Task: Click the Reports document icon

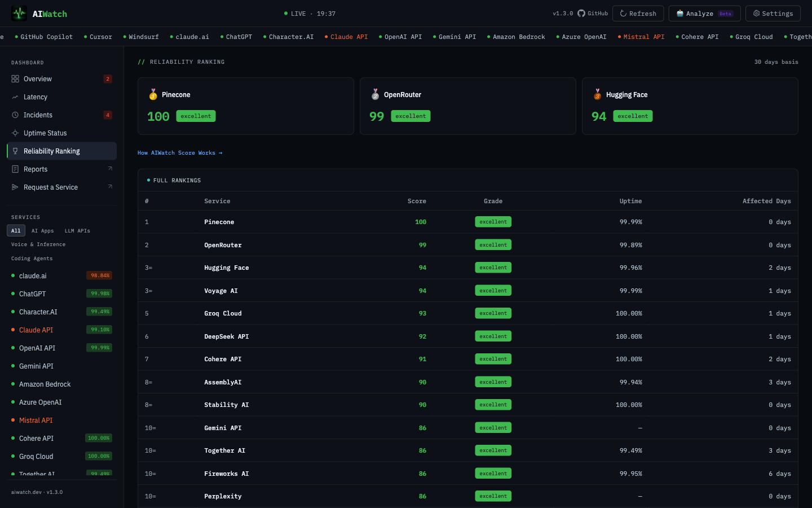Action: [x=15, y=169]
